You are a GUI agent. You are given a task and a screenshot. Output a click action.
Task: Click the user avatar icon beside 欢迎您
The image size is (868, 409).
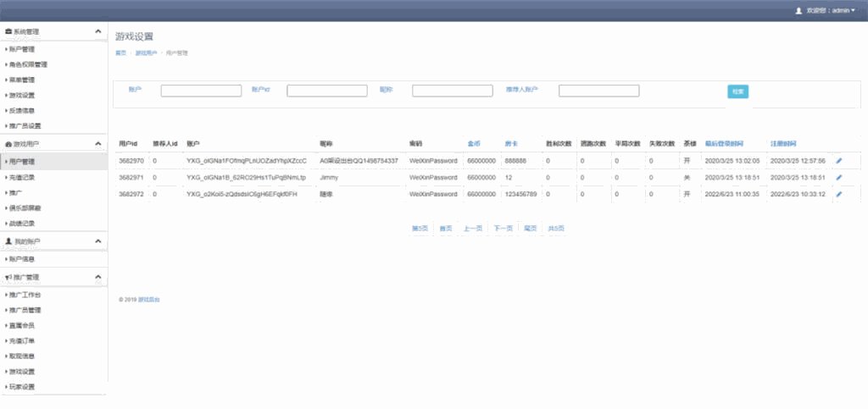point(798,11)
